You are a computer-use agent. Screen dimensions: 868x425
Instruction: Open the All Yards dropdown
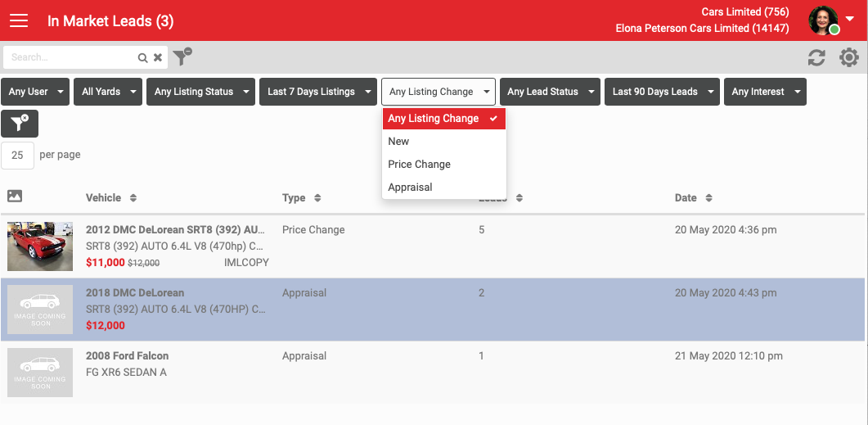[108, 92]
